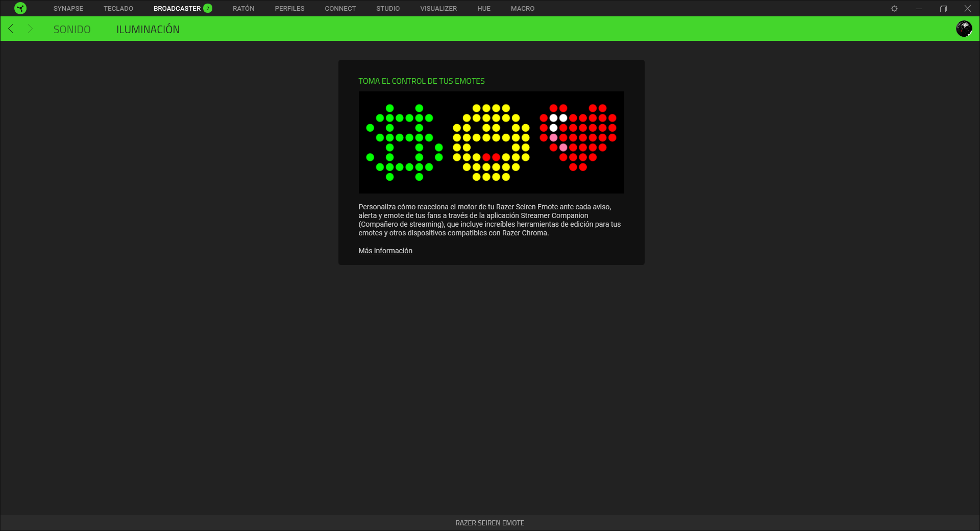Select the Hue tab
The width and height of the screenshot is (980, 531).
484,9
